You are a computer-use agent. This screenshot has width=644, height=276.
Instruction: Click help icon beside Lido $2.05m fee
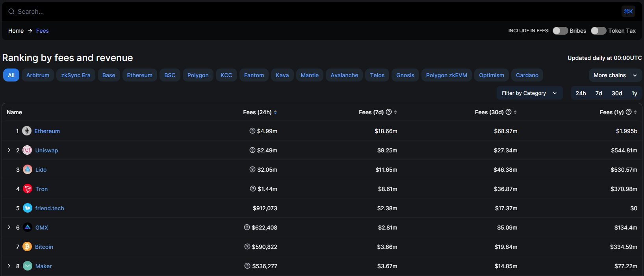pos(252,169)
